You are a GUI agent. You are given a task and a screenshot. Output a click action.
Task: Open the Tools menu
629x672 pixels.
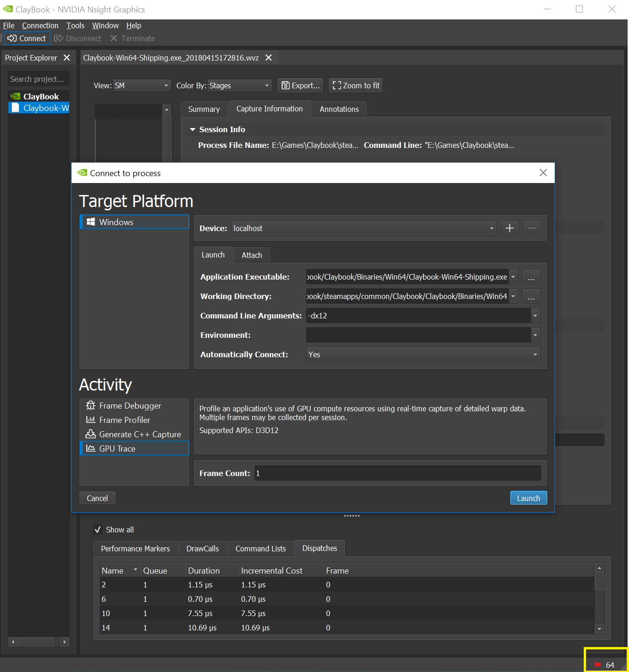coord(75,25)
